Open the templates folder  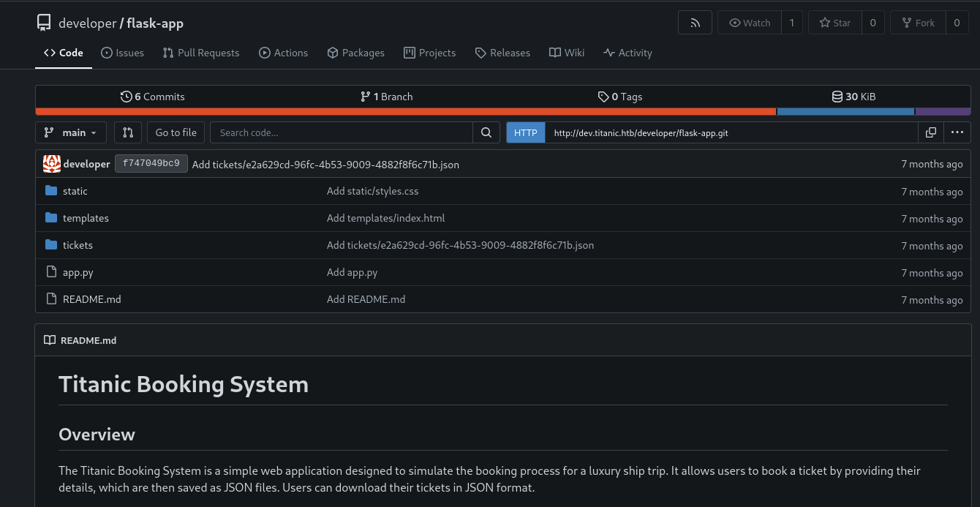pyautogui.click(x=86, y=218)
